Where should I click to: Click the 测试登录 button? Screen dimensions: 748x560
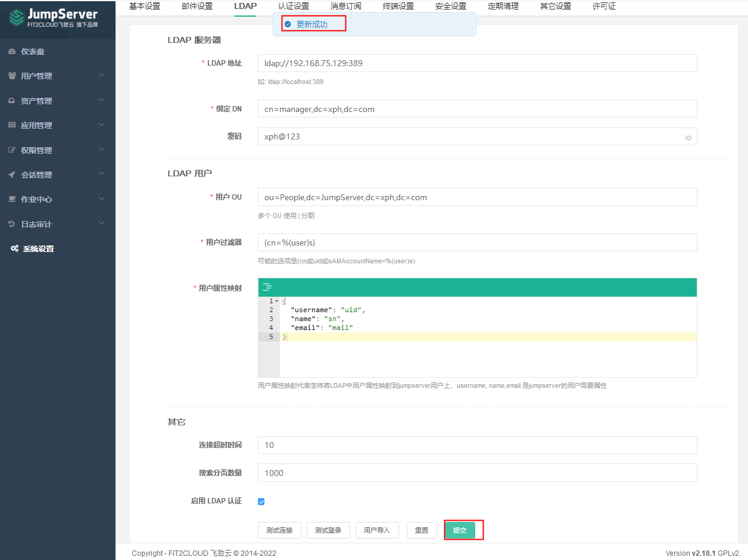tap(328, 530)
